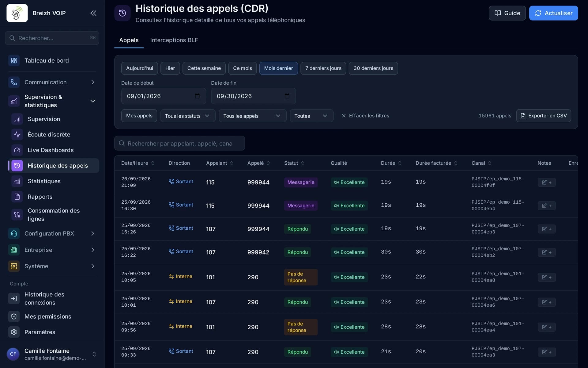Toggle Mes appels filter

(139, 116)
